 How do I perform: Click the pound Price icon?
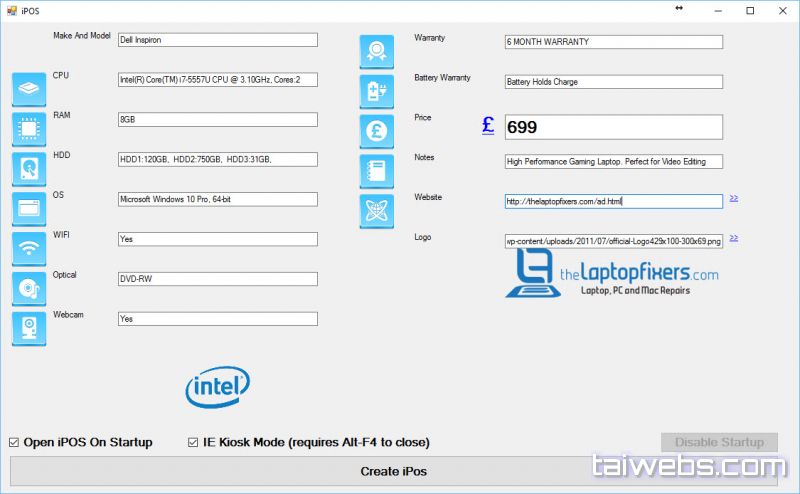376,131
